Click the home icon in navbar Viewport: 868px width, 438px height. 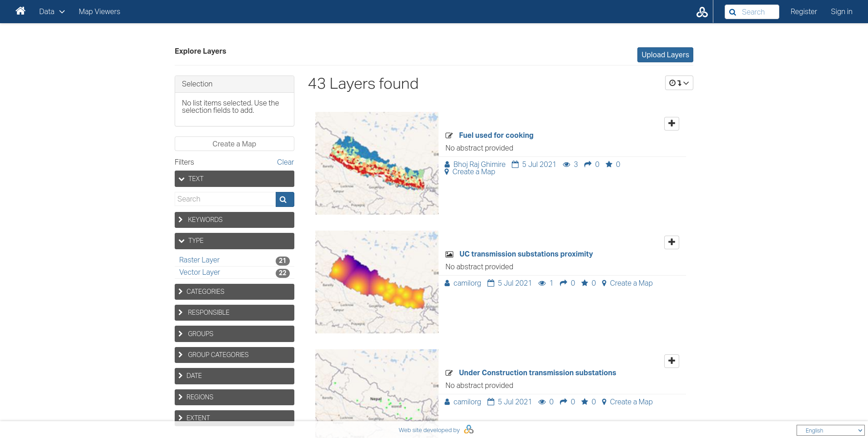coord(20,11)
